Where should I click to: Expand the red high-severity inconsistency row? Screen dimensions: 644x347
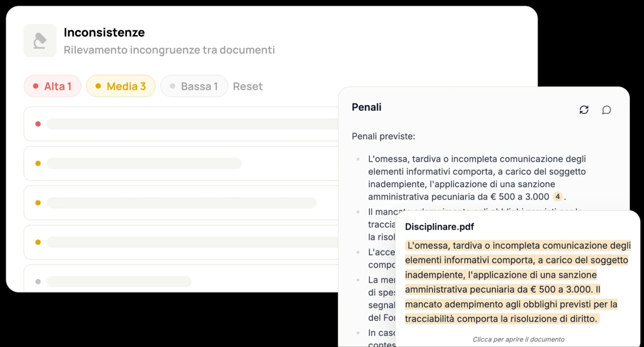coord(181,124)
